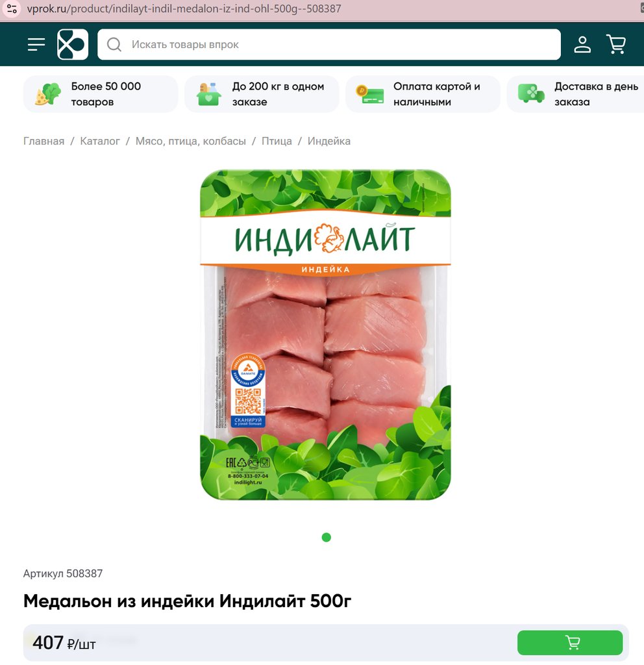Focus the 'Искать товары впрок' search field
This screenshot has width=644, height=665.
pyautogui.click(x=329, y=45)
